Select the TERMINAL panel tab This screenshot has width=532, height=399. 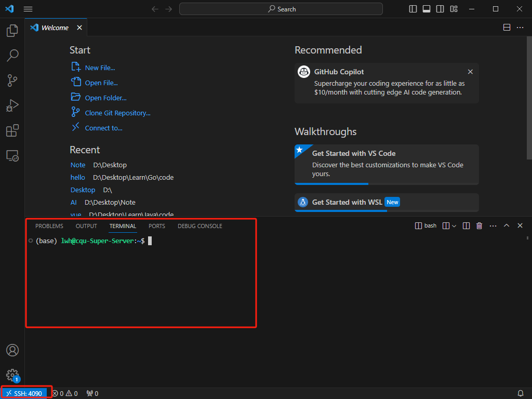[x=123, y=226]
